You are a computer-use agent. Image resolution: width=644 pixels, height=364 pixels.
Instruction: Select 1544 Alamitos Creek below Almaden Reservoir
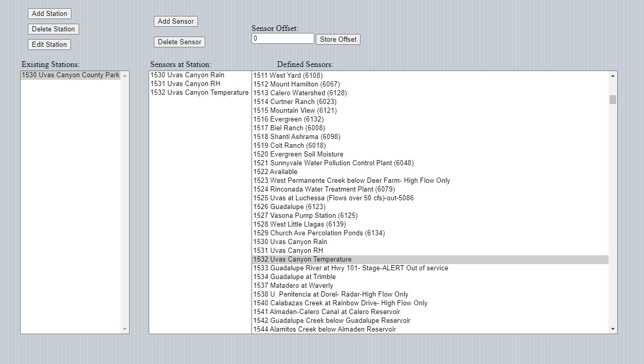[x=324, y=330]
